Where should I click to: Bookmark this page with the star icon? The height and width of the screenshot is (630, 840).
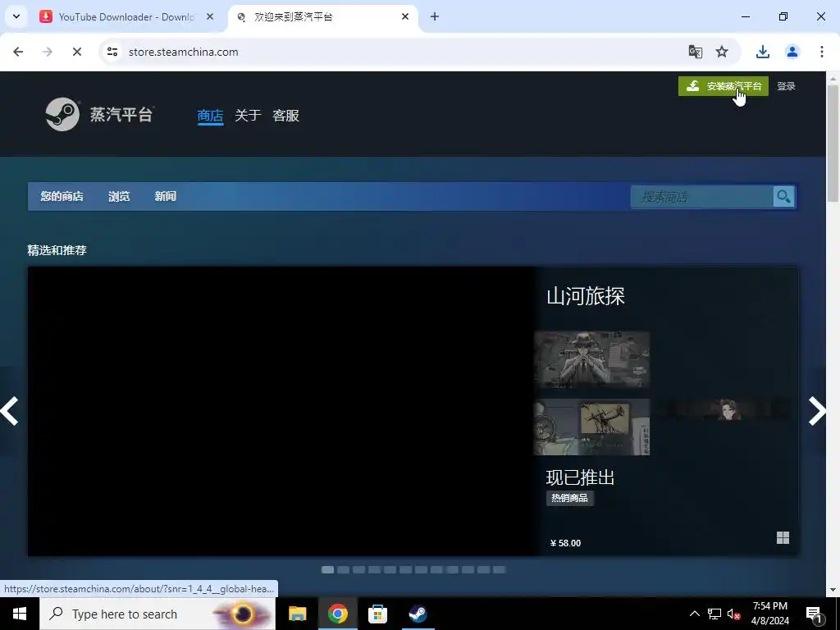[722, 52]
